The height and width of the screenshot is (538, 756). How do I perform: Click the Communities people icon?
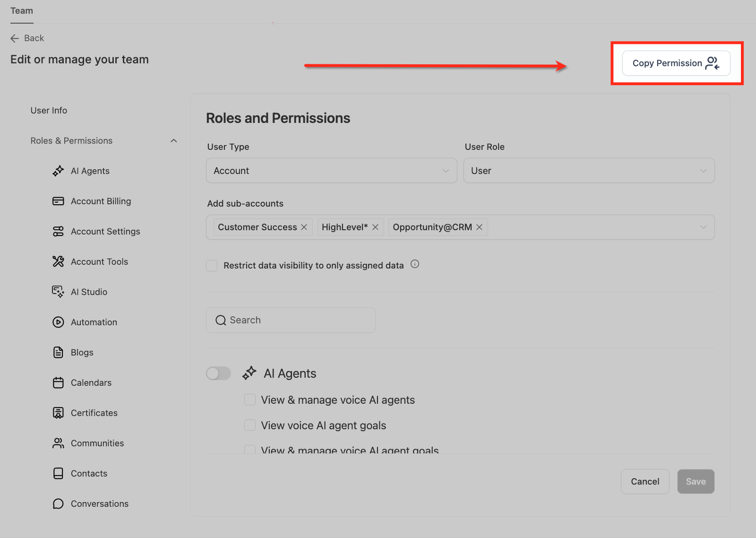[x=58, y=443]
